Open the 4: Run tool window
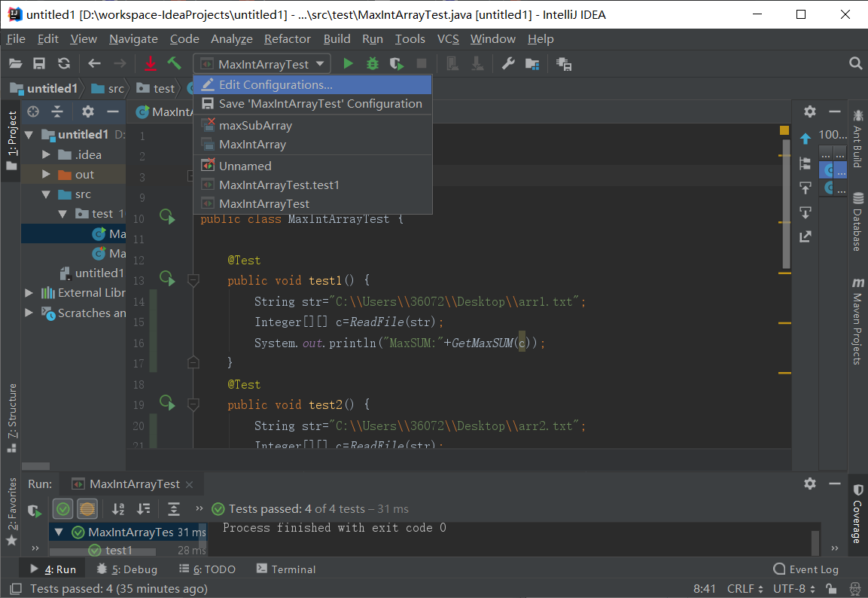868x598 pixels. (x=53, y=569)
